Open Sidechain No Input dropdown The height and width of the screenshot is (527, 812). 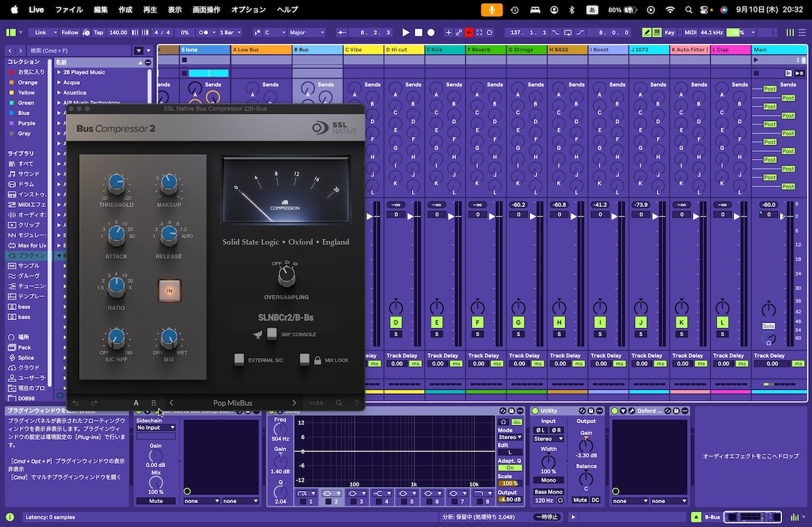156,428
